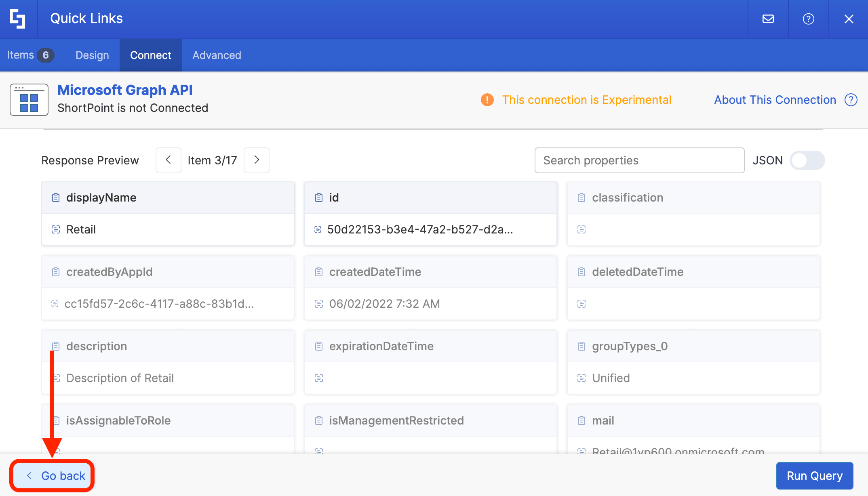The image size is (868, 496).
Task: Select the groupTypes_0 property header
Action: [x=693, y=346]
